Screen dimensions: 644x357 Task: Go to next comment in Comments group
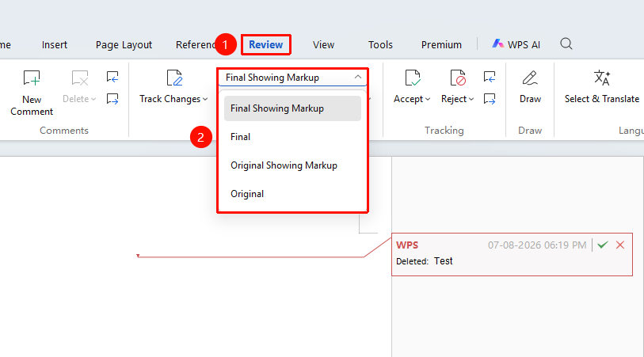(x=112, y=99)
